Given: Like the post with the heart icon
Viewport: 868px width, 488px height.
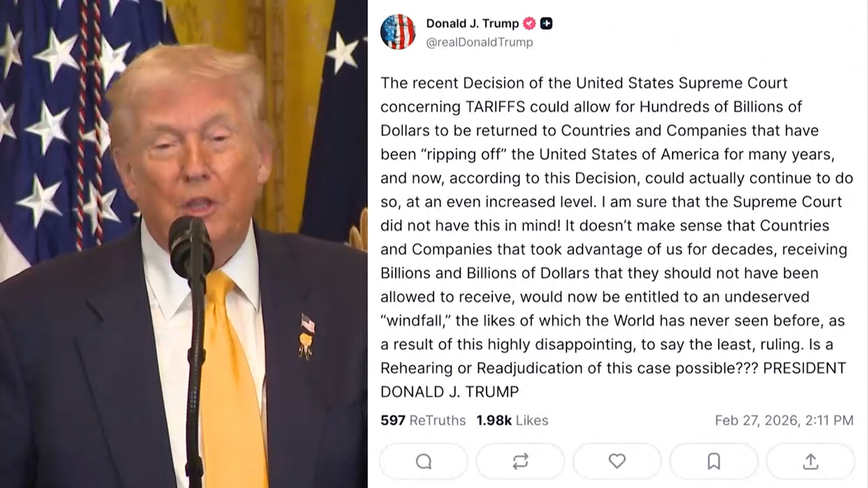Looking at the screenshot, I should click(617, 461).
